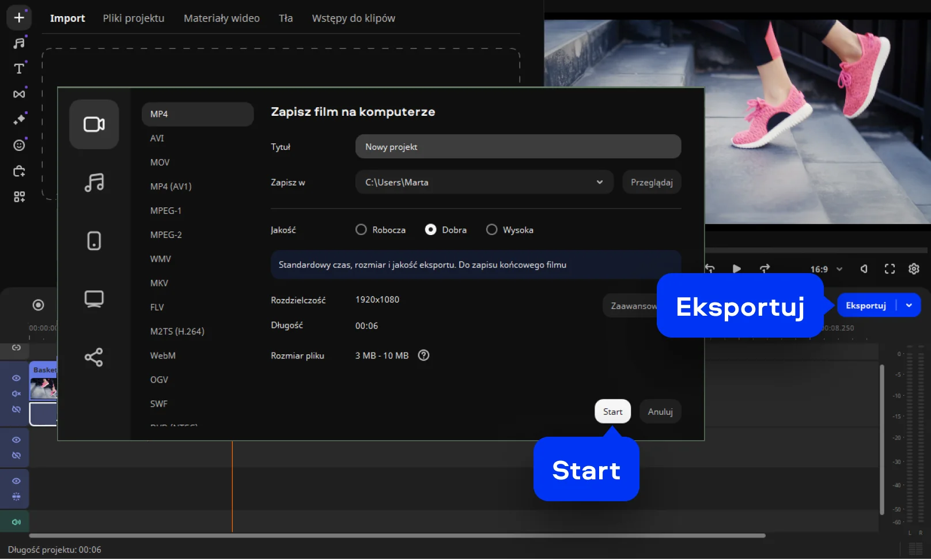Switch to Pliki projektu tab
This screenshot has width=931, height=560.
coord(134,18)
